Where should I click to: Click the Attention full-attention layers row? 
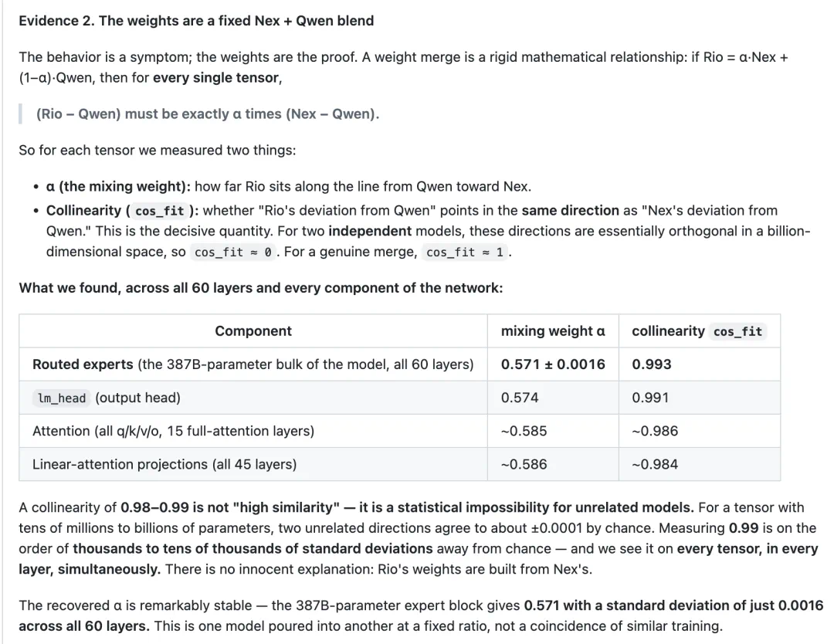399,431
